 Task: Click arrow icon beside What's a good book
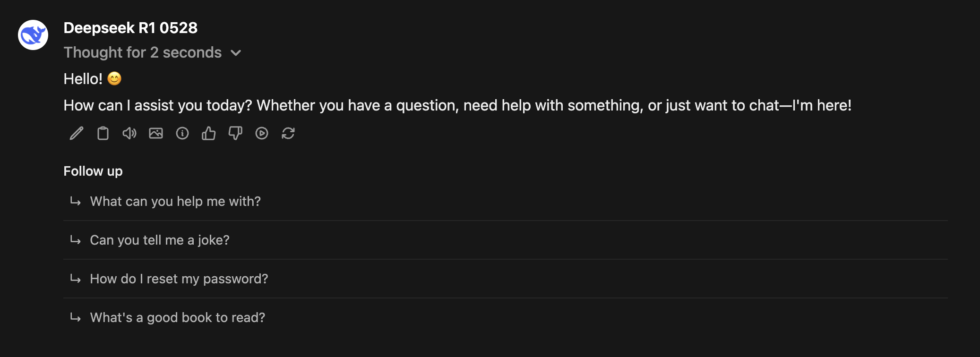[x=75, y=317]
